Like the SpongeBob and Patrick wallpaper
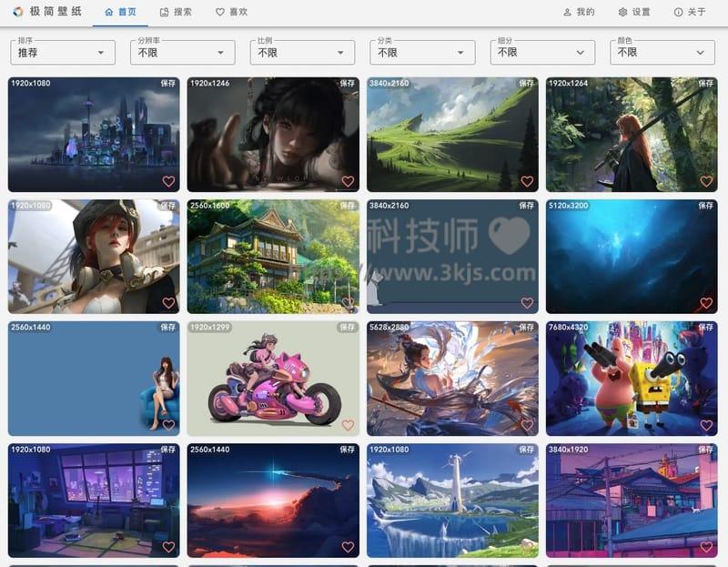The width and height of the screenshot is (728, 567). (706, 425)
